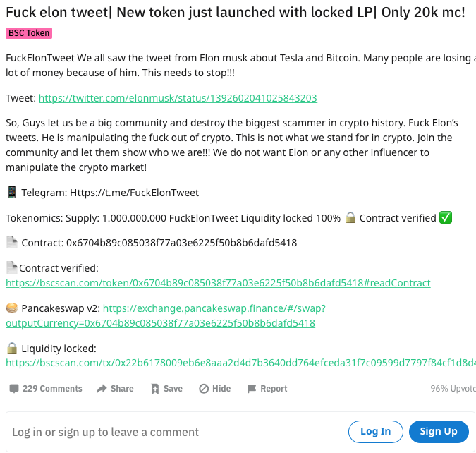The width and height of the screenshot is (476, 453).
Task: Click the green checkmark after Contract verified
Action: coord(446,218)
